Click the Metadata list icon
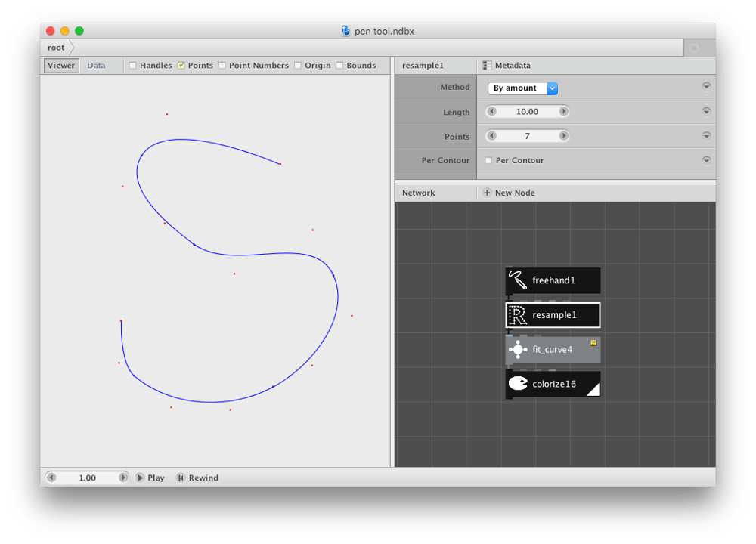756x544 pixels. click(487, 66)
